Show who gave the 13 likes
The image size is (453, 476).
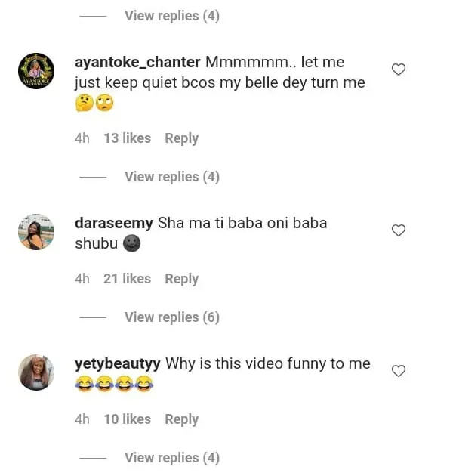click(x=127, y=138)
